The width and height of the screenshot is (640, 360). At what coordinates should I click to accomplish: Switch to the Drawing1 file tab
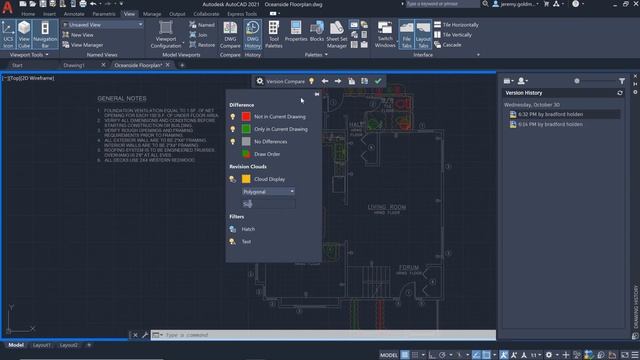pos(74,65)
